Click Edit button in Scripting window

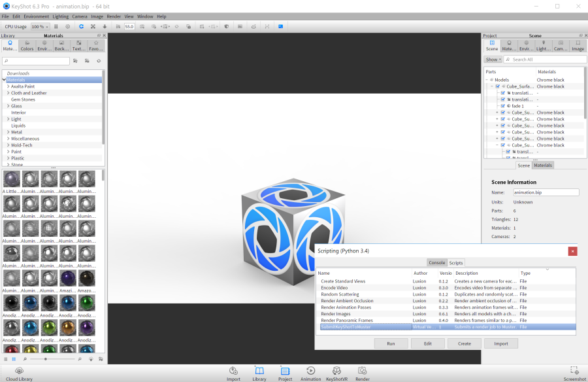click(x=427, y=343)
